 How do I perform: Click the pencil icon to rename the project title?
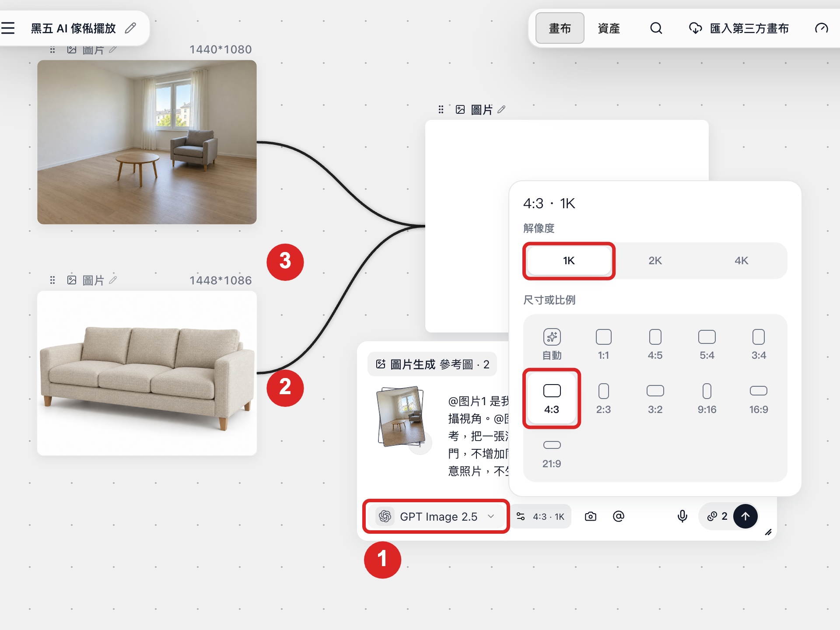[130, 28]
